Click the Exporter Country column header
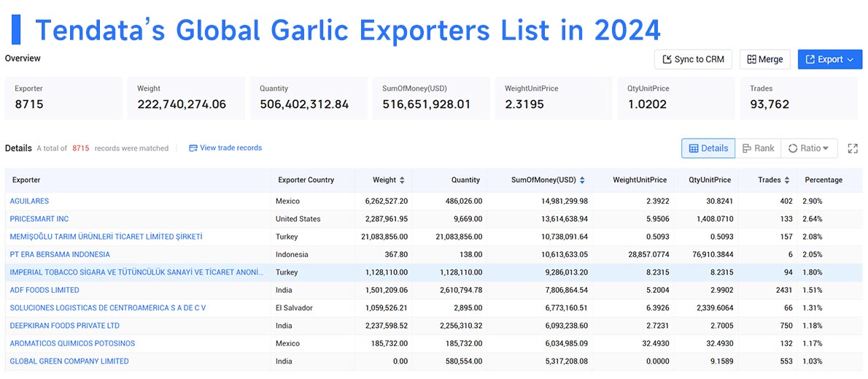The height and width of the screenshot is (379, 868). tap(306, 180)
